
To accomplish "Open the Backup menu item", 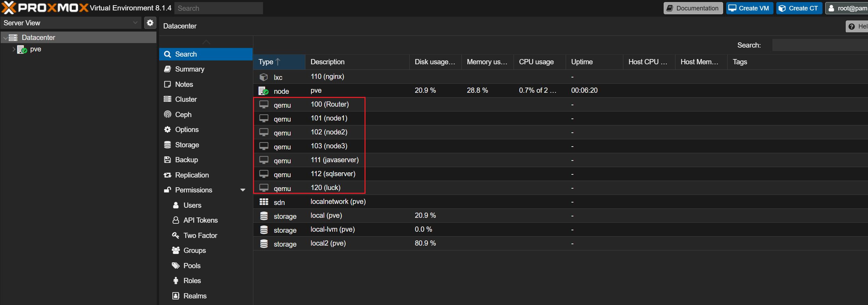I will click(186, 160).
